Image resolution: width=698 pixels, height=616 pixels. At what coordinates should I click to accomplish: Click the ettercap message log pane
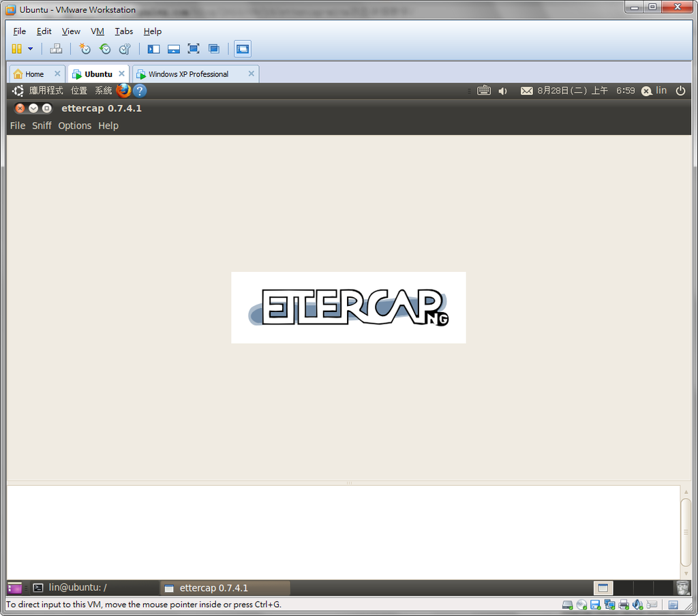[x=344, y=532]
